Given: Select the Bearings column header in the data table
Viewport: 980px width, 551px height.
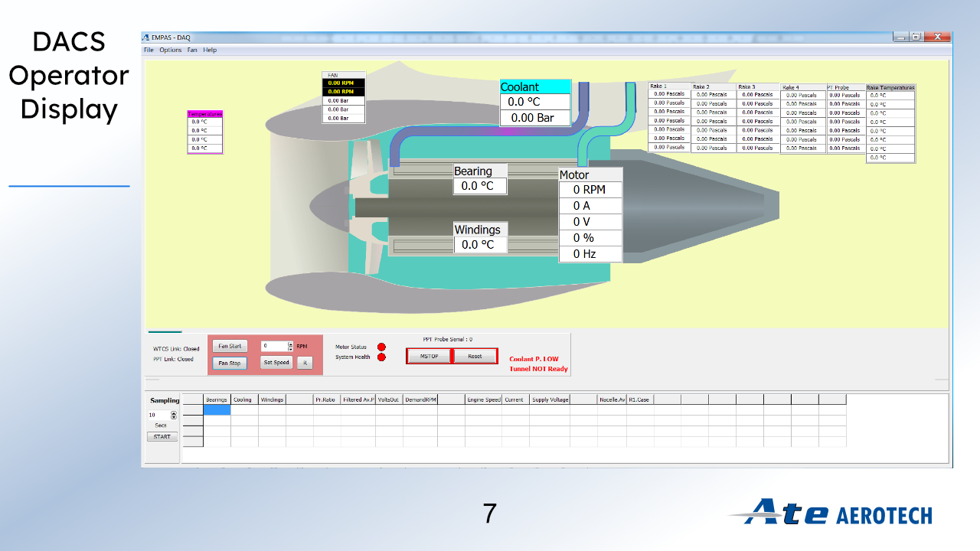Looking at the screenshot, I should coord(216,399).
